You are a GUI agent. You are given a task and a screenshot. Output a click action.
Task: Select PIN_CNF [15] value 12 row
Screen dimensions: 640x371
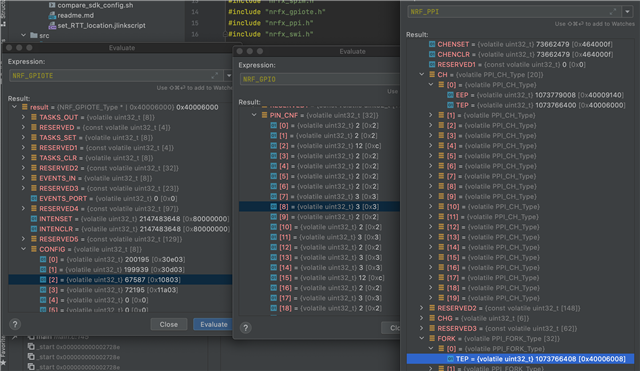pyautogui.click(x=319, y=278)
